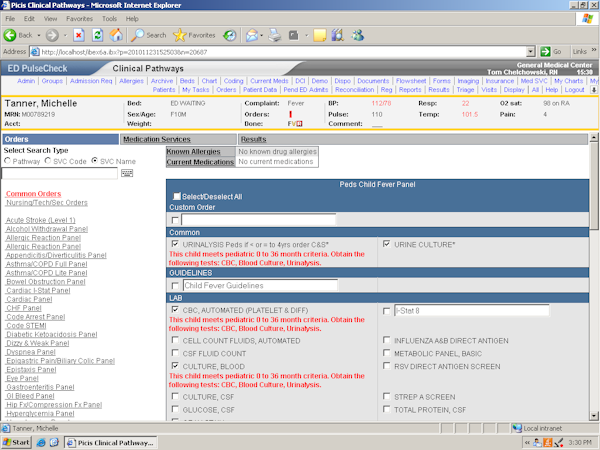Click the Print icon
This screenshot has height=450, width=600.
pyautogui.click(x=274, y=35)
